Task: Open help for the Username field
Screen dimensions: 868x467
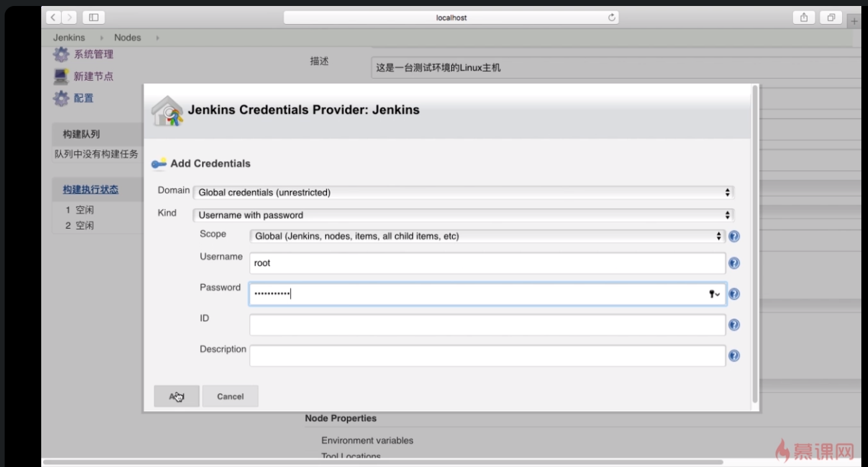Action: [x=734, y=263]
